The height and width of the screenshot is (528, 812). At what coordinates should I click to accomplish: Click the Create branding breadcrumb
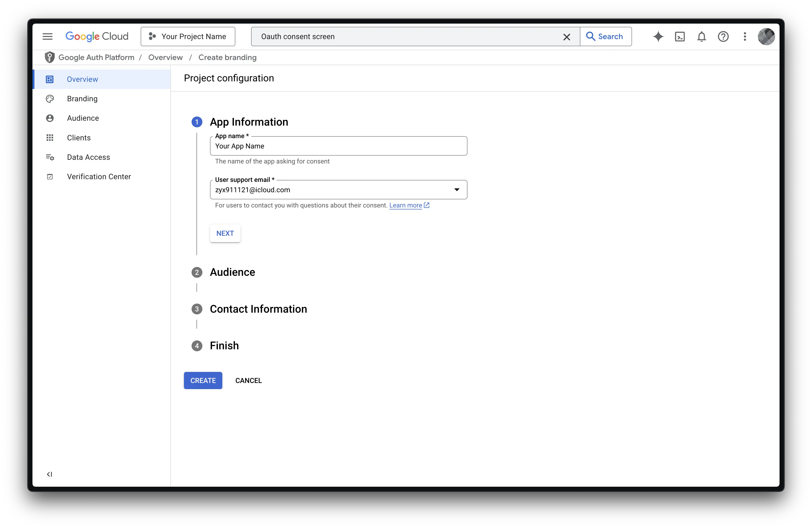click(x=227, y=57)
